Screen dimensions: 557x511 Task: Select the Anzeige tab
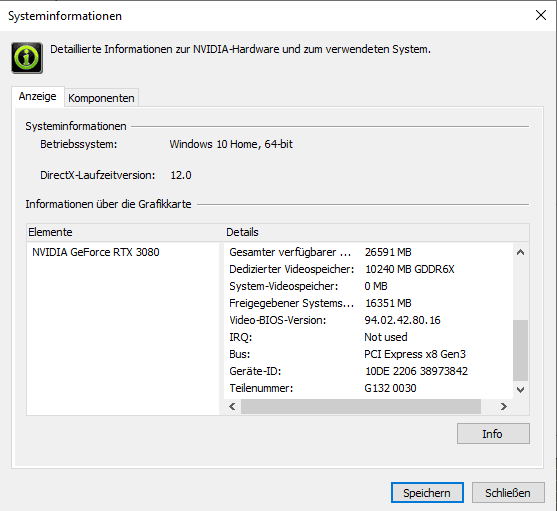(38, 96)
